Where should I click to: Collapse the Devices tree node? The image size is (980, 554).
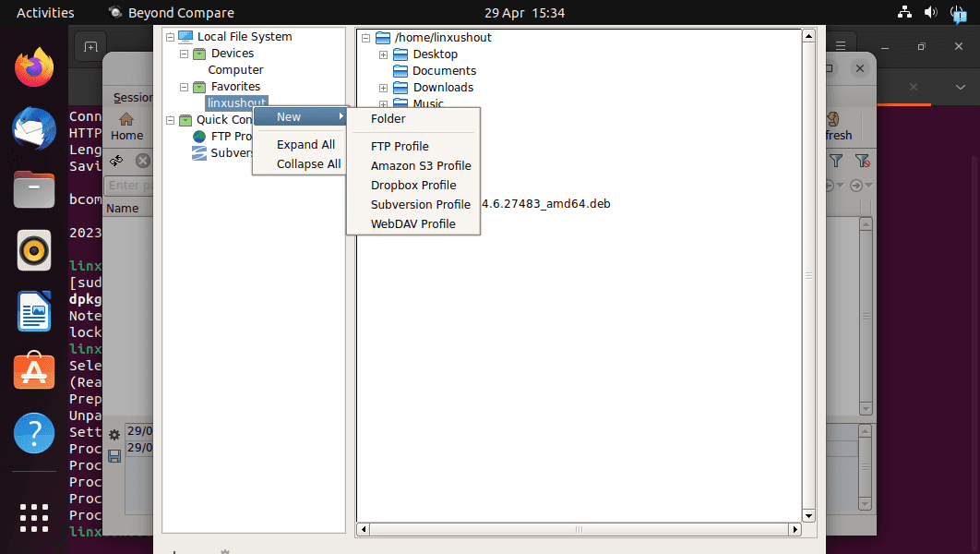click(184, 54)
